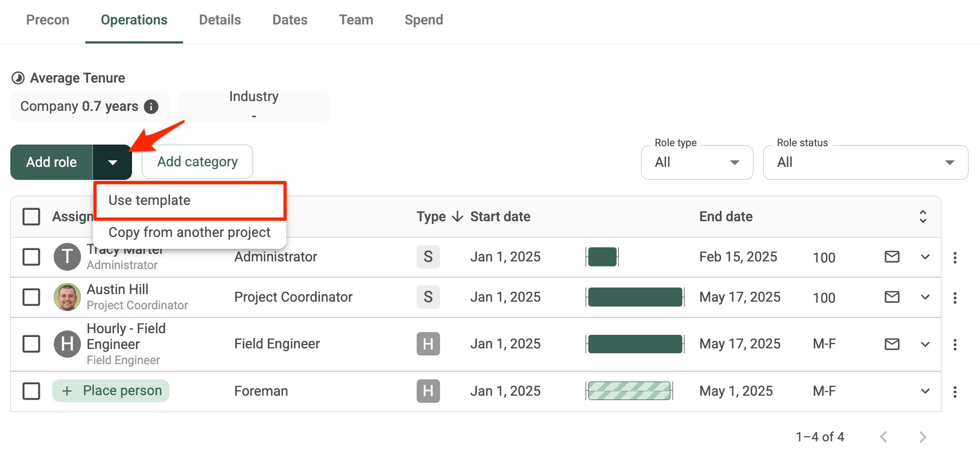Switch to the Spend tab
Image resolution: width=980 pixels, height=462 pixels.
click(424, 20)
